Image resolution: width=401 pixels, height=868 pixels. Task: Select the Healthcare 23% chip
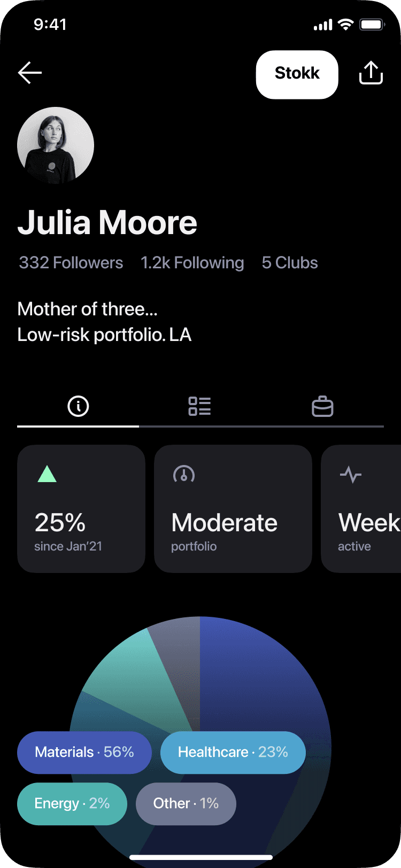click(x=233, y=753)
